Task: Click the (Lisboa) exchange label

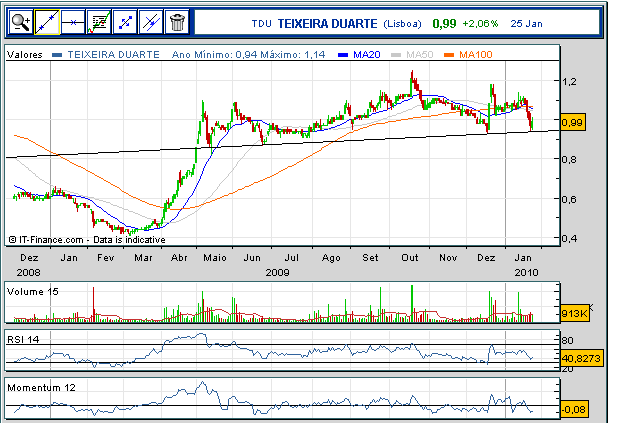Action: click(x=402, y=24)
